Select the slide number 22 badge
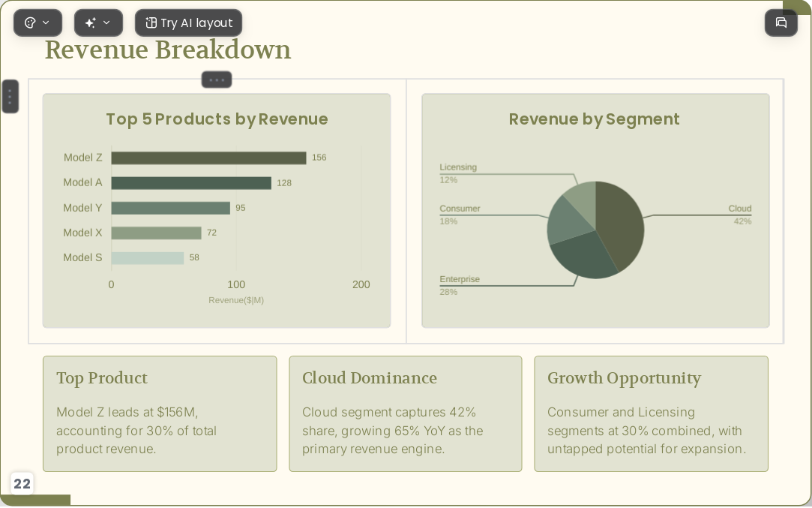812x508 pixels. pyautogui.click(x=22, y=484)
